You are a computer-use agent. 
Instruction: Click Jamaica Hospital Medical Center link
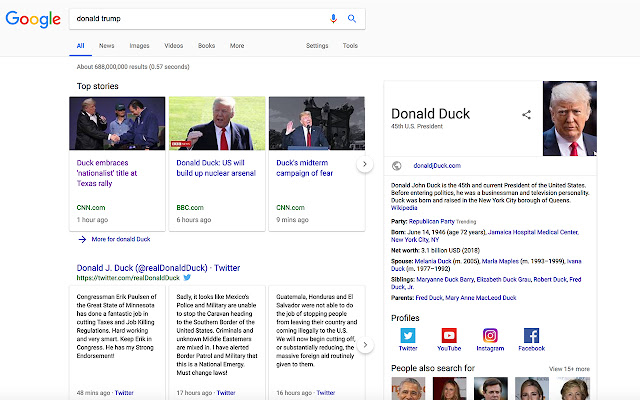tap(533, 232)
